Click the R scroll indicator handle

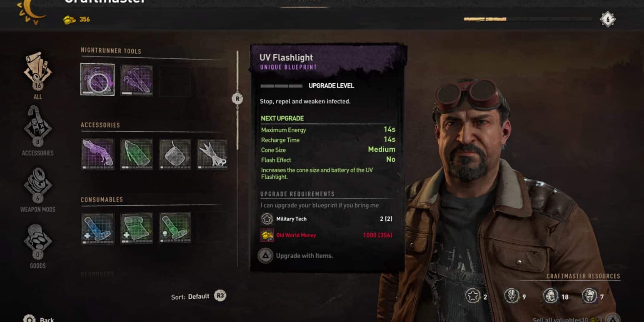pos(237,99)
